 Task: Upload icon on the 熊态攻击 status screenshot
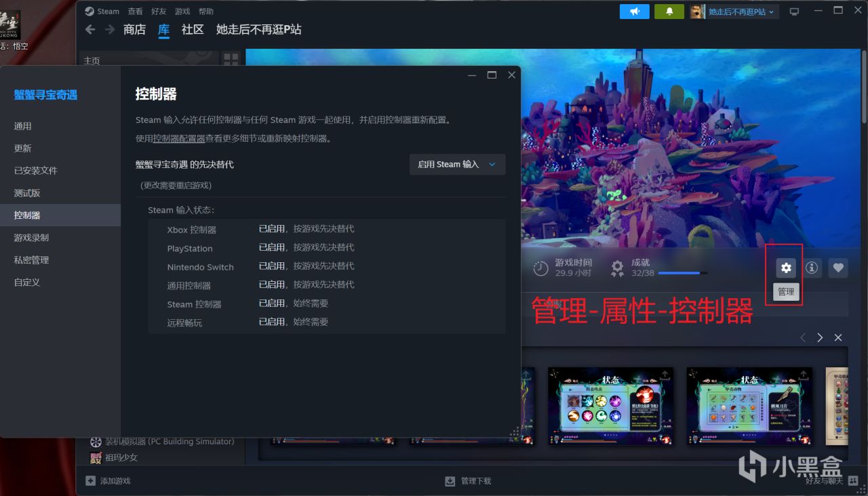(x=665, y=375)
